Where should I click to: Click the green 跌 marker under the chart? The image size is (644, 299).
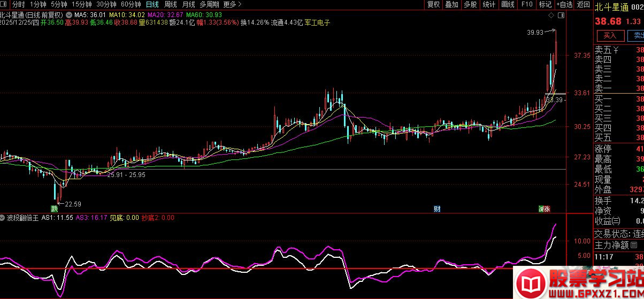click(x=55, y=209)
